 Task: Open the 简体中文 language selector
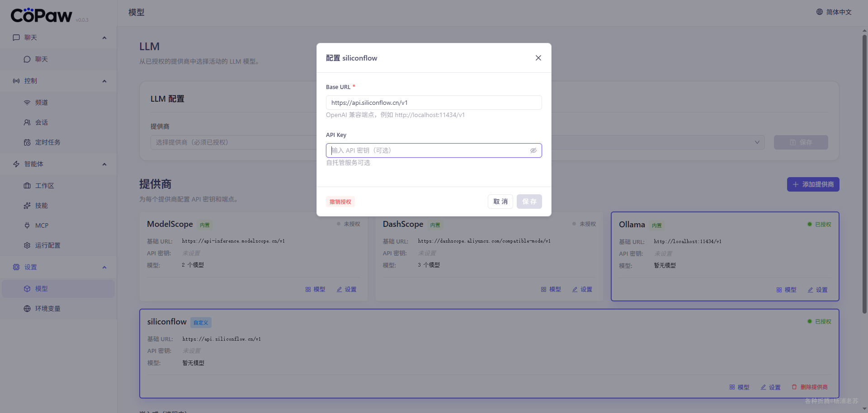(x=834, y=12)
